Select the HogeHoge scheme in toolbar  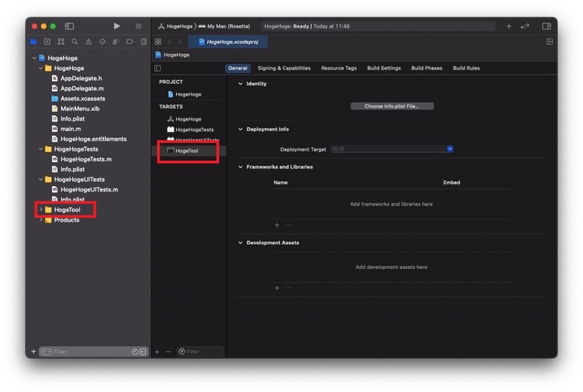tap(175, 26)
